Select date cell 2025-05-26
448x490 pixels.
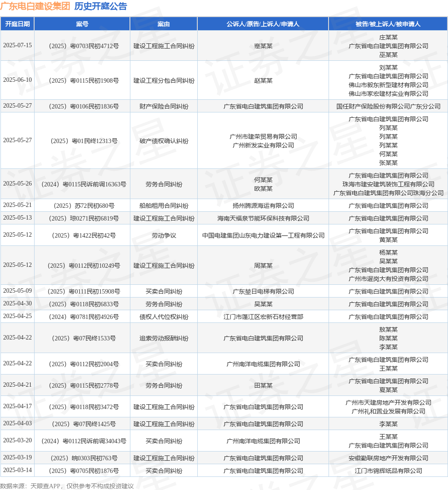pos(17,184)
